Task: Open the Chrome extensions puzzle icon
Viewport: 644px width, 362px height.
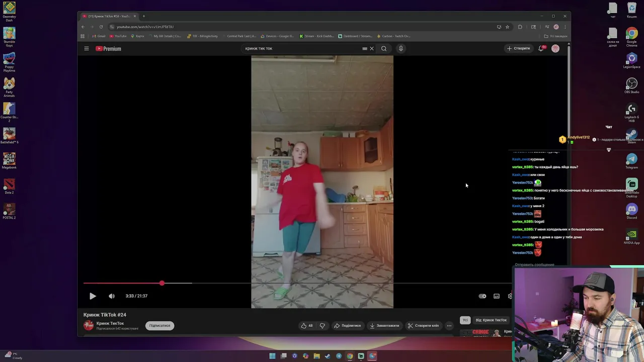Action: click(520, 27)
